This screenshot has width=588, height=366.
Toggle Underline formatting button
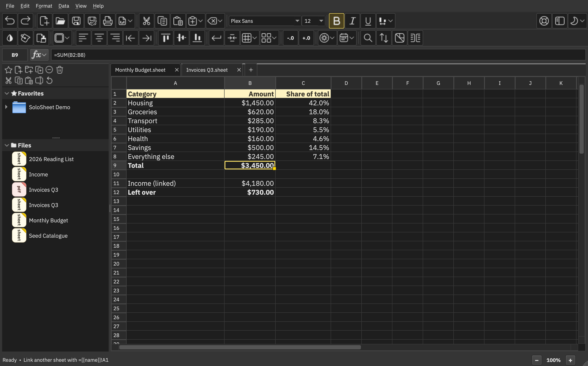[x=368, y=21]
